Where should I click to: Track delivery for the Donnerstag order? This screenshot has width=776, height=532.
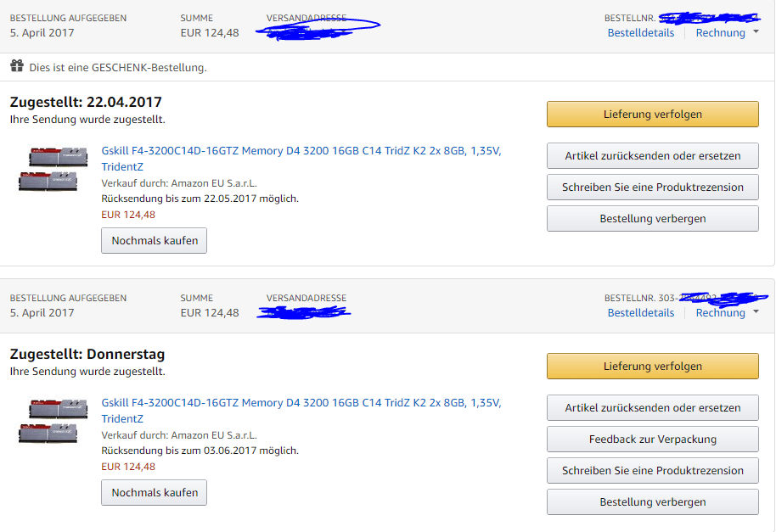[652, 367]
